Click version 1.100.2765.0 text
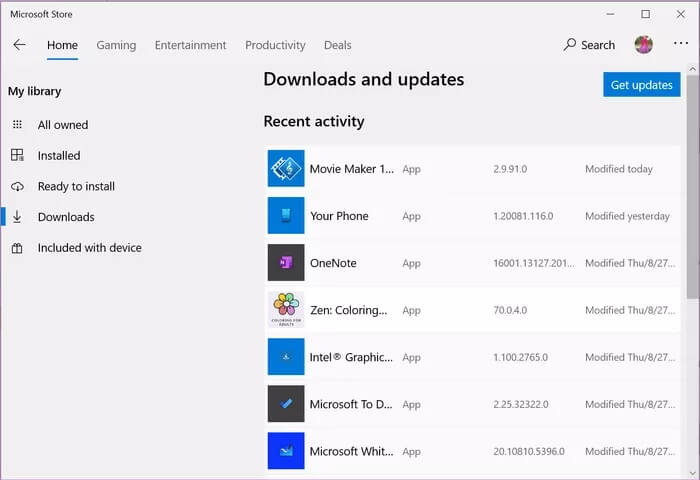The image size is (700, 480). 521,357
